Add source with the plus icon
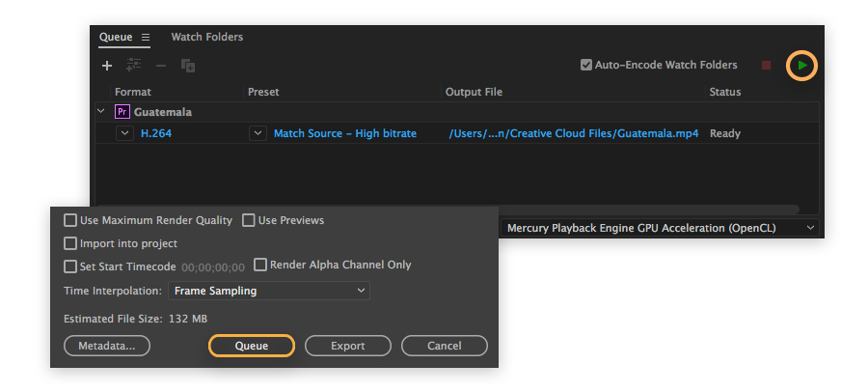This screenshot has width=868, height=392. (107, 66)
